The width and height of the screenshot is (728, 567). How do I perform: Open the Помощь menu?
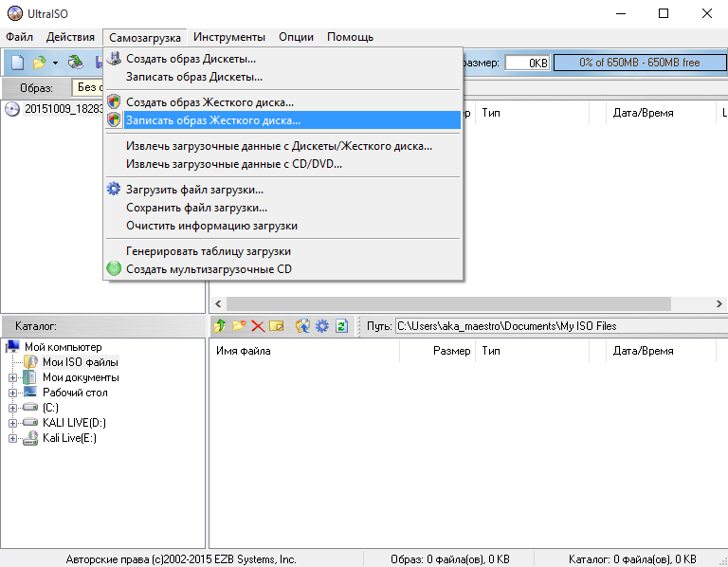(350, 37)
